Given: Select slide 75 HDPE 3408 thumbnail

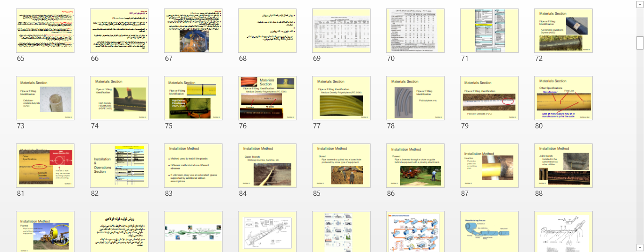Looking at the screenshot, I should [193, 98].
